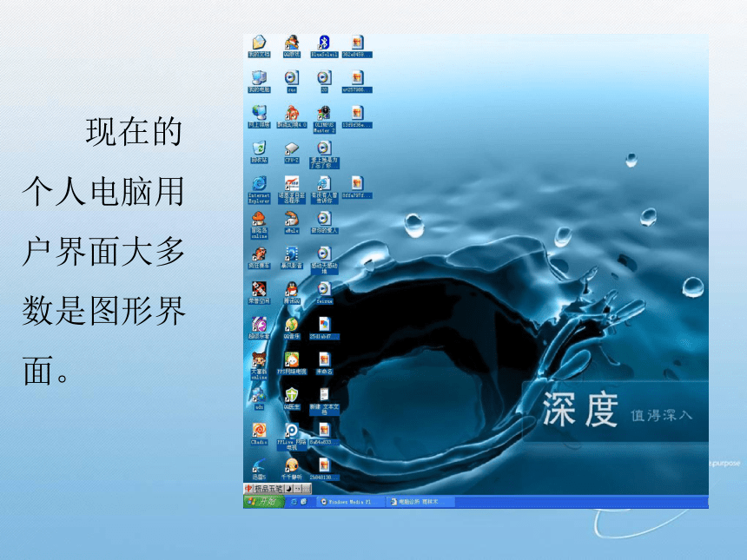Launch the 千千静听 music player shortcut
The width and height of the screenshot is (747, 560).
[x=292, y=469]
